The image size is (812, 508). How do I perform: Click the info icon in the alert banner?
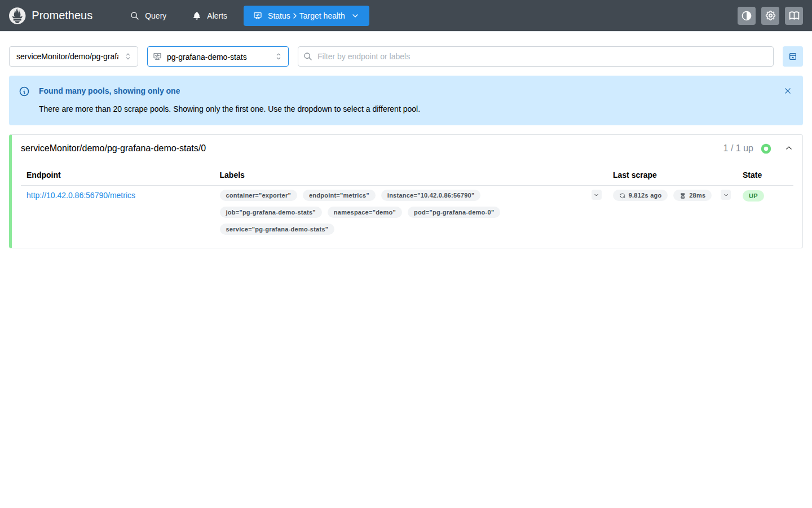pos(24,91)
